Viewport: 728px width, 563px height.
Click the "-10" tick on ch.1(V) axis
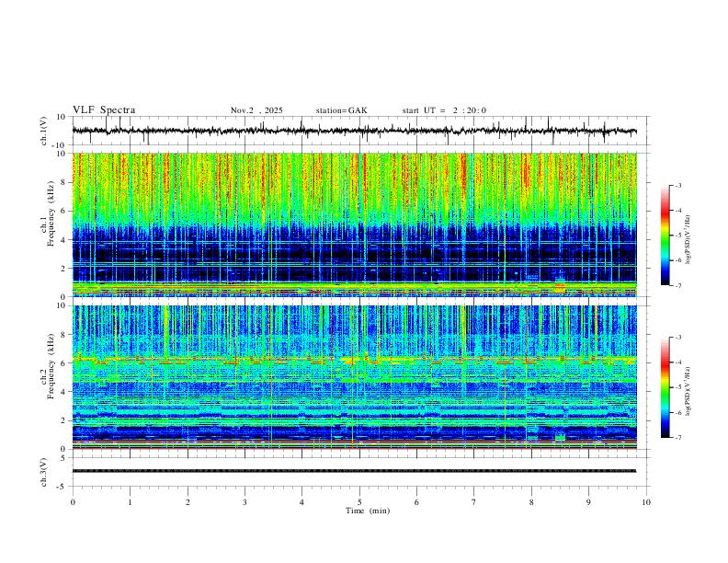tap(60, 145)
